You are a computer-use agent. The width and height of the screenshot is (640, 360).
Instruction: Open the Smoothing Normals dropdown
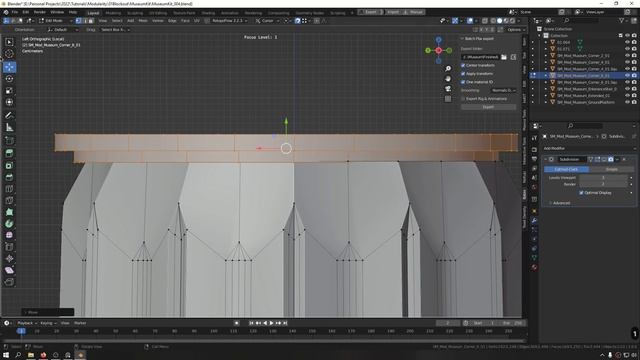(504, 90)
